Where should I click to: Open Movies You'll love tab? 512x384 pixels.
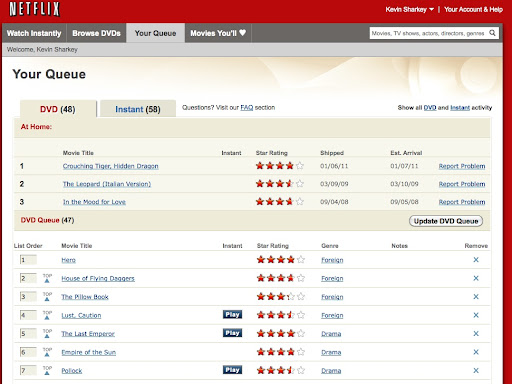point(218,33)
